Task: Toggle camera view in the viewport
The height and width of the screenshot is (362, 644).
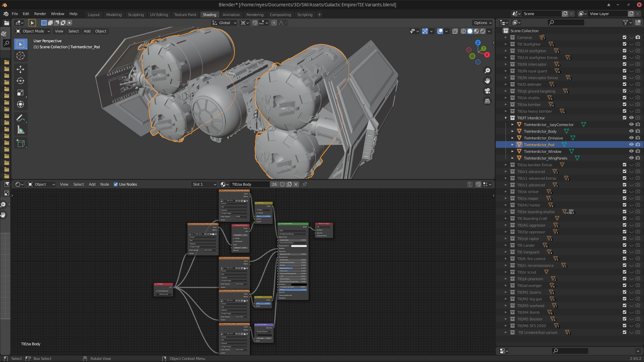Action: click(x=487, y=91)
